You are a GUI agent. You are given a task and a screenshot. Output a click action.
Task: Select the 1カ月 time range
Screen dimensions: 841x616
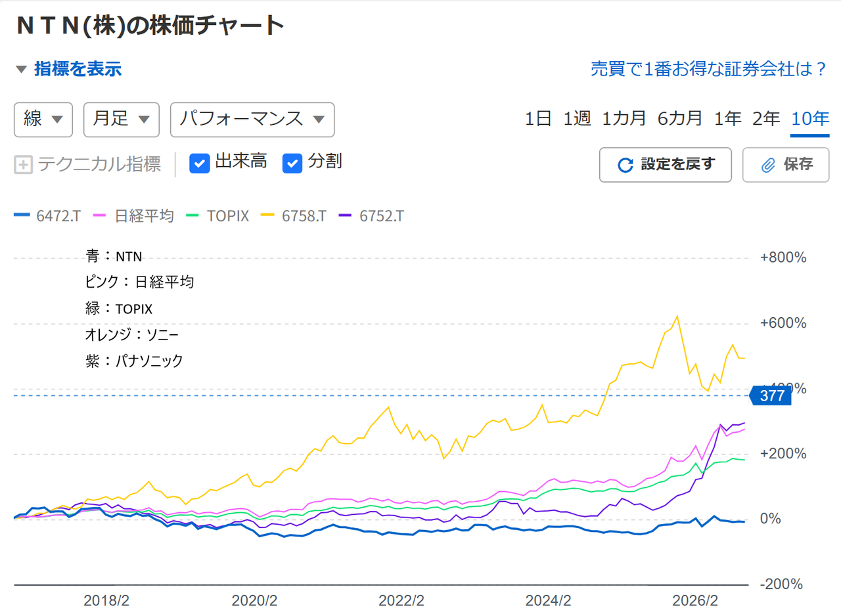tap(625, 119)
